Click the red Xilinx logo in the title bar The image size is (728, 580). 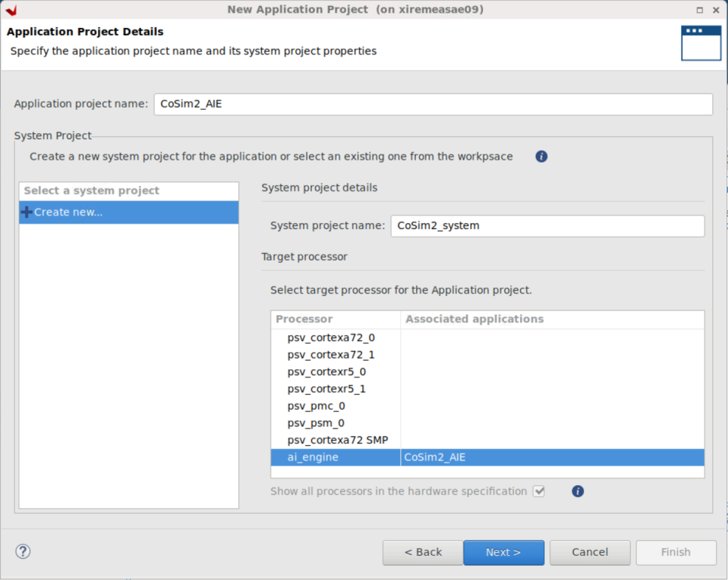pyautogui.click(x=12, y=9)
